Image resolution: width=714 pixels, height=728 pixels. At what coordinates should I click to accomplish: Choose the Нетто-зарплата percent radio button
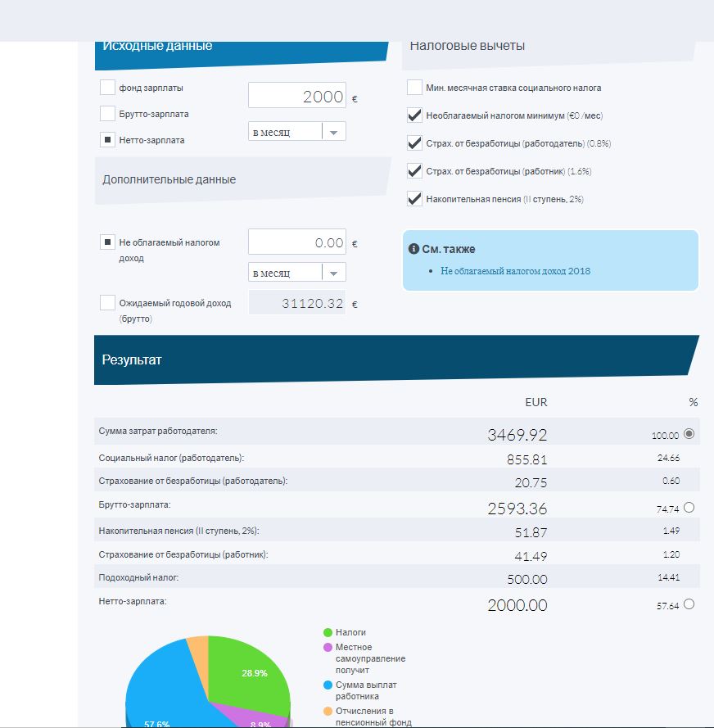689,604
